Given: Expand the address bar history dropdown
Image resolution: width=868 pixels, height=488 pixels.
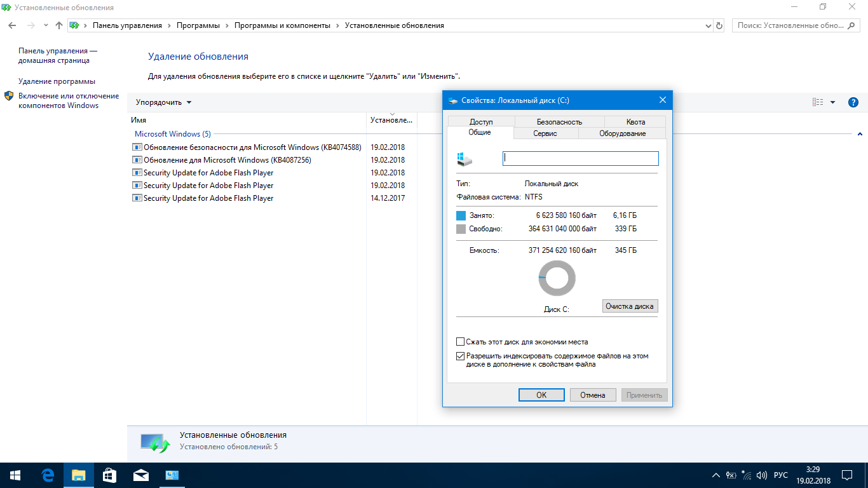Looking at the screenshot, I should [x=709, y=25].
